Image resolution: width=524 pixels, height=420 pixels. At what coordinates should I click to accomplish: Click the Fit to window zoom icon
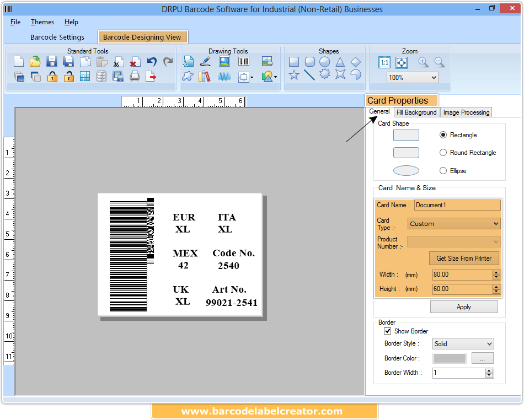(401, 62)
